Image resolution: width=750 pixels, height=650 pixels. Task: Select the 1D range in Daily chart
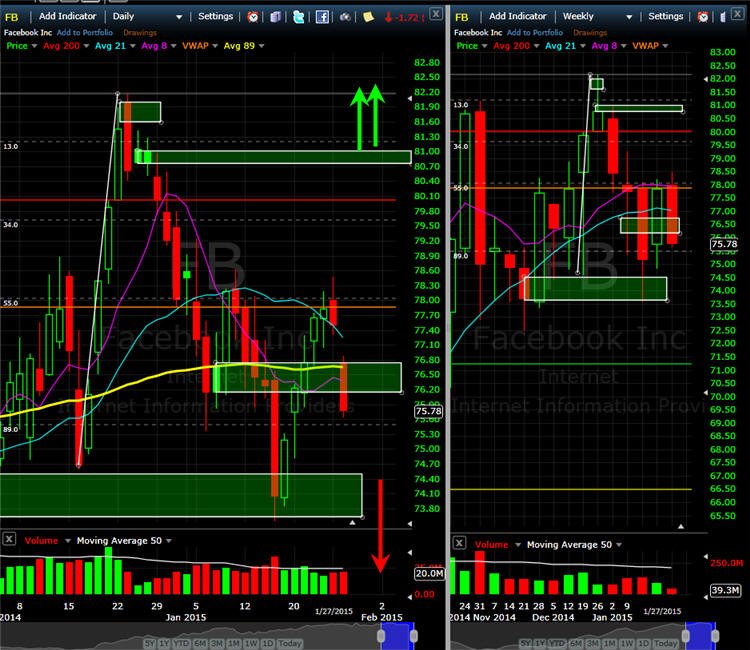(x=267, y=643)
